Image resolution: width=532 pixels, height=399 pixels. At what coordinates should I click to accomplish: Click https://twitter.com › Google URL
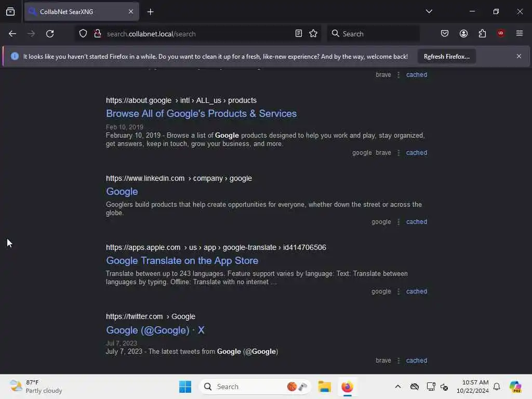click(x=150, y=316)
